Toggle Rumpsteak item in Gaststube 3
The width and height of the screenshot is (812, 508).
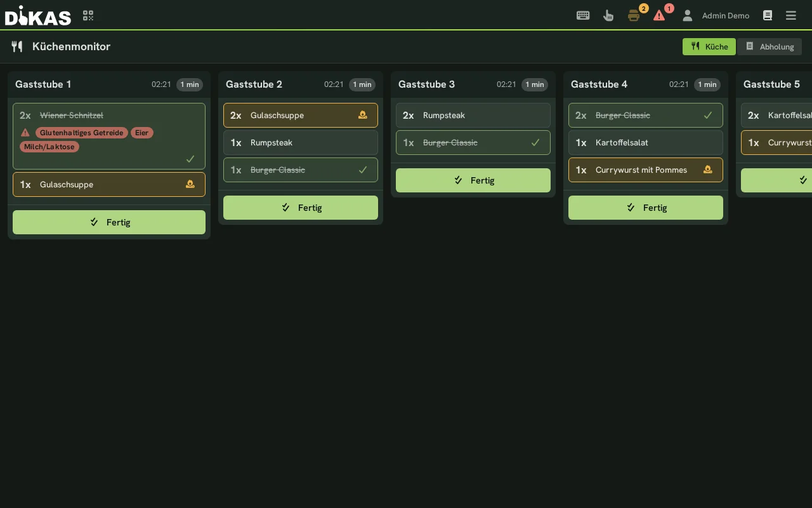tap(473, 115)
